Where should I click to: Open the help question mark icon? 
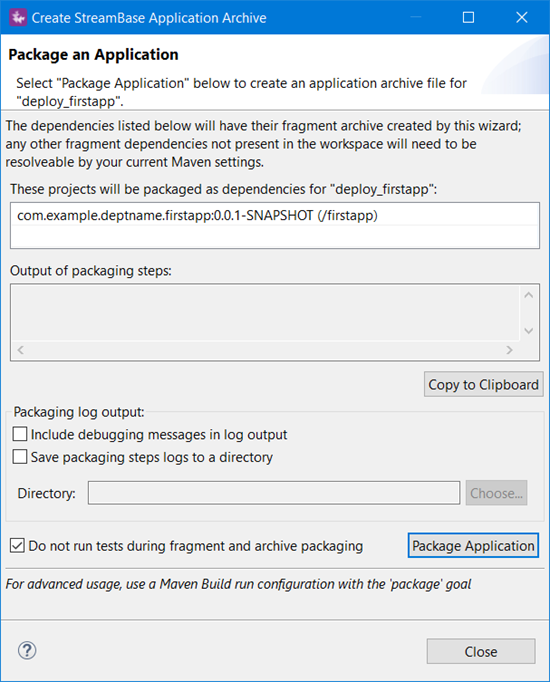pyautogui.click(x=27, y=651)
